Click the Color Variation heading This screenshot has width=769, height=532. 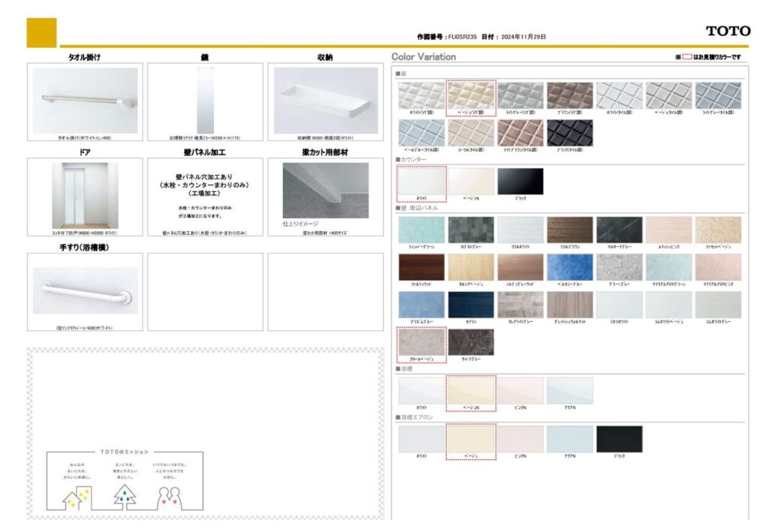pyautogui.click(x=424, y=57)
